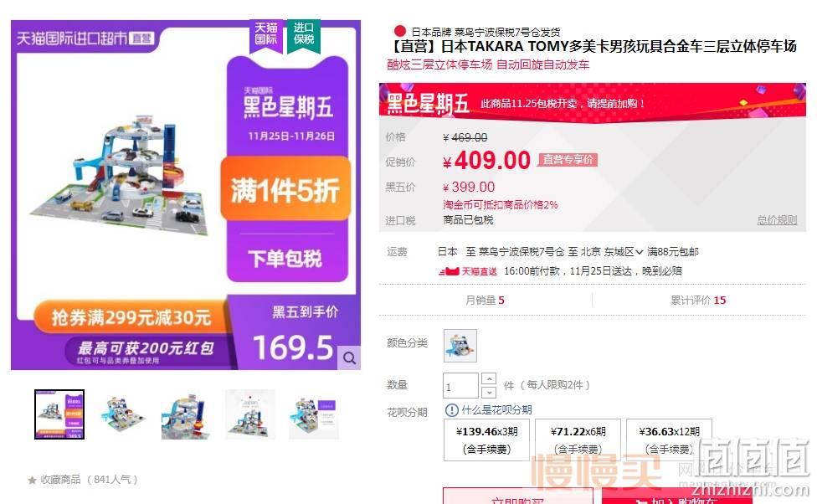
Task: Increase quantity with the up arrow
Action: (489, 379)
